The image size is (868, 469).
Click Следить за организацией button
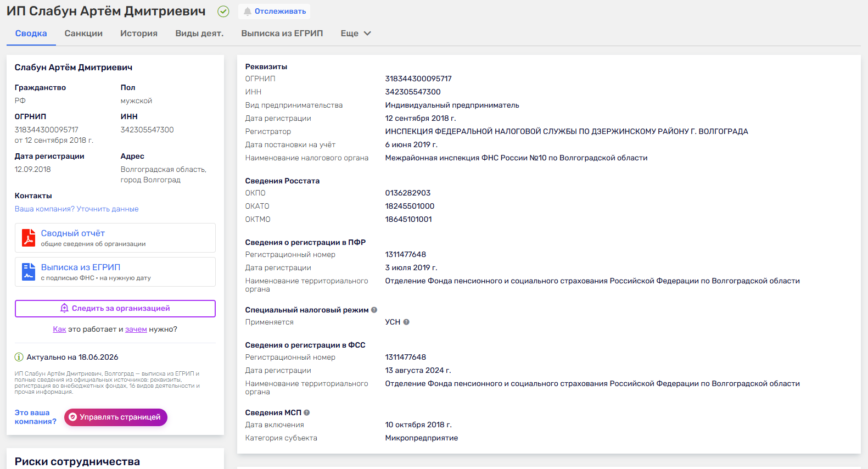tap(115, 309)
